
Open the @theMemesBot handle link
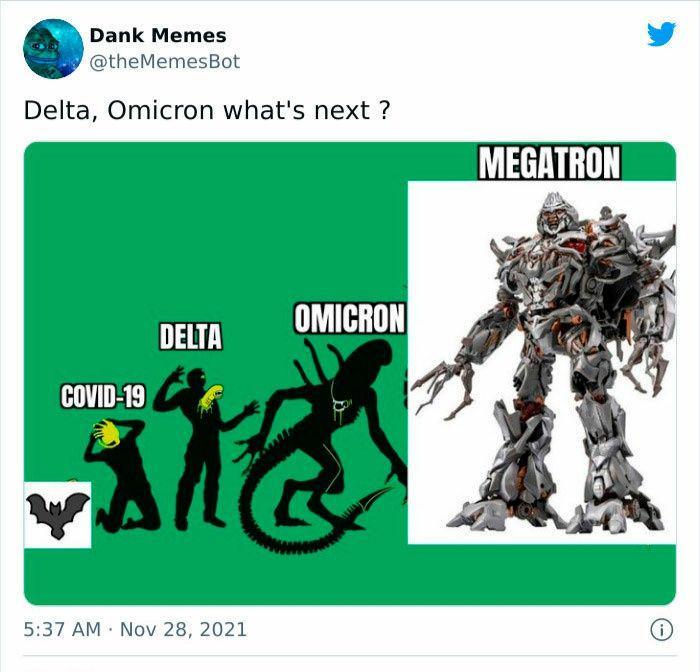[165, 62]
